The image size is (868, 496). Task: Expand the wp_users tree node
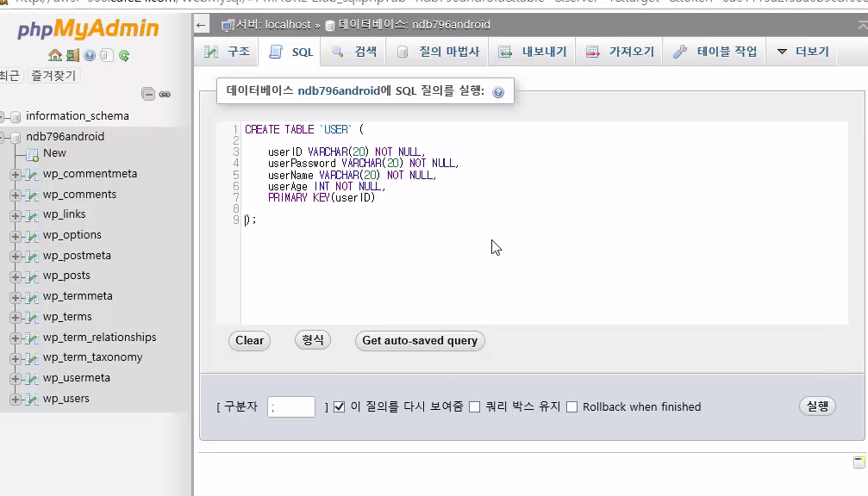pos(15,400)
